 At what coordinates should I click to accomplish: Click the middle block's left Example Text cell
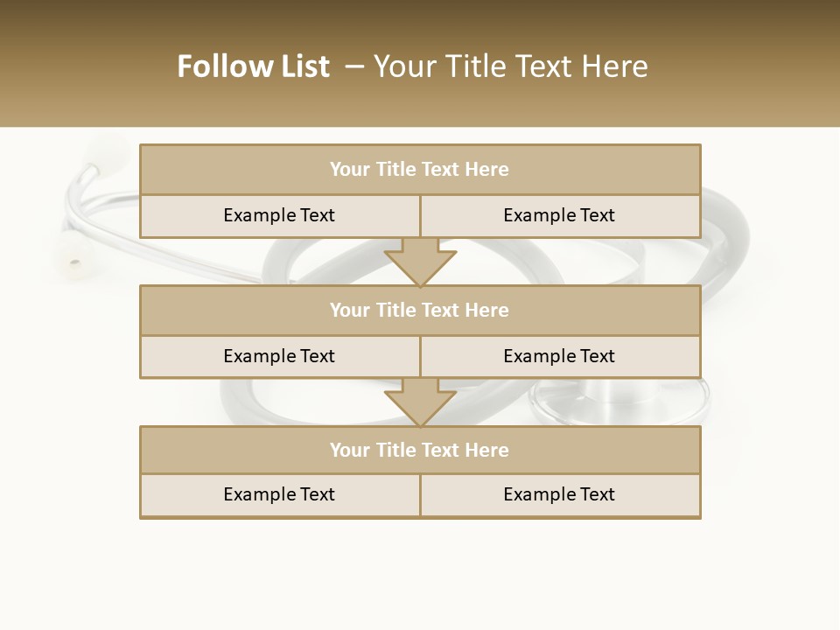279,356
